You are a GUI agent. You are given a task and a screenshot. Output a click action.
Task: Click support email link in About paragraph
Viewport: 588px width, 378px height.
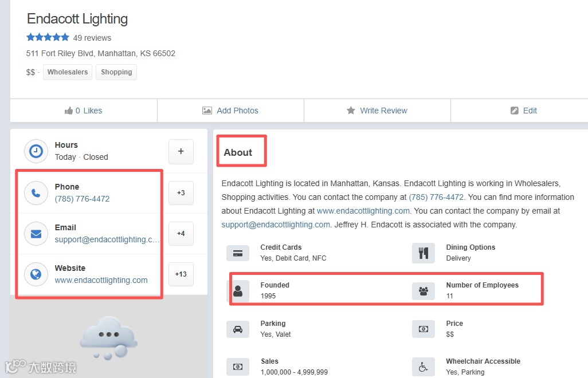click(x=276, y=225)
